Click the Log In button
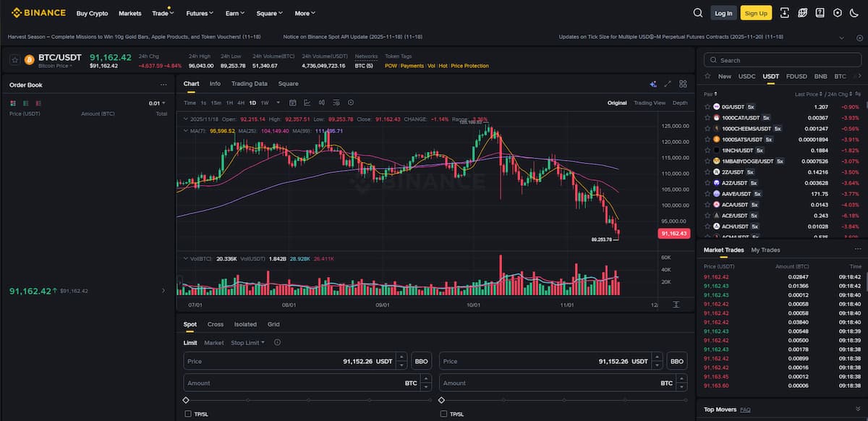The width and height of the screenshot is (868, 421). (723, 13)
